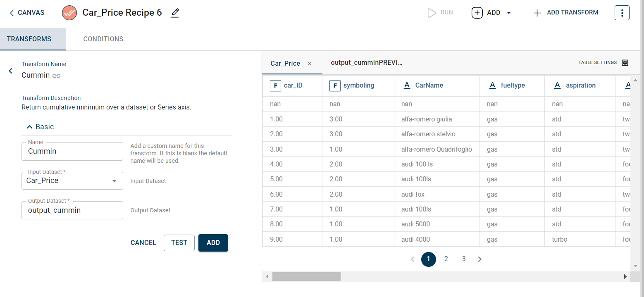Open the three-dot more options menu
The image size is (644, 297).
point(622,13)
